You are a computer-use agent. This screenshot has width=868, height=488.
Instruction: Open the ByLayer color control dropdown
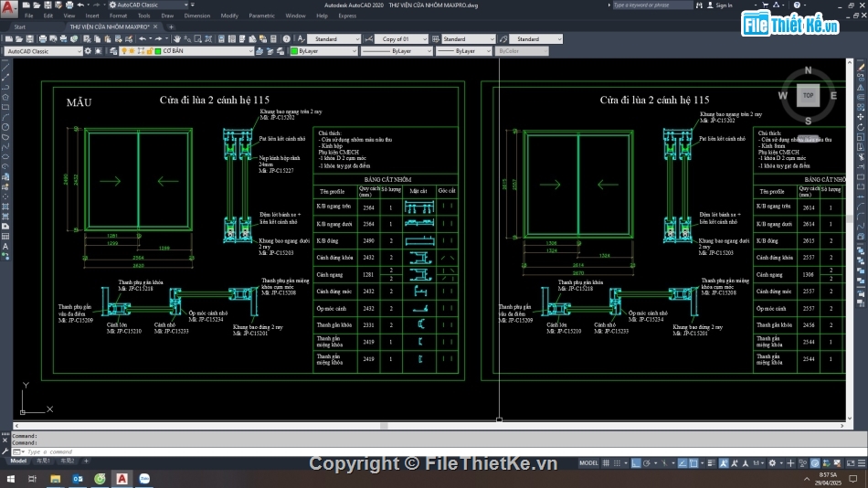tap(324, 51)
